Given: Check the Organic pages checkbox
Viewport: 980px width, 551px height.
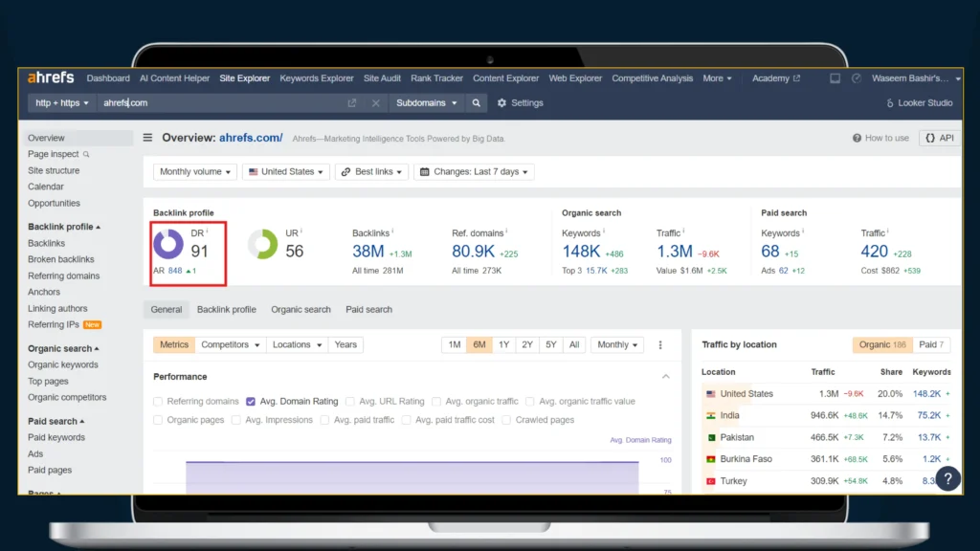Looking at the screenshot, I should (159, 420).
